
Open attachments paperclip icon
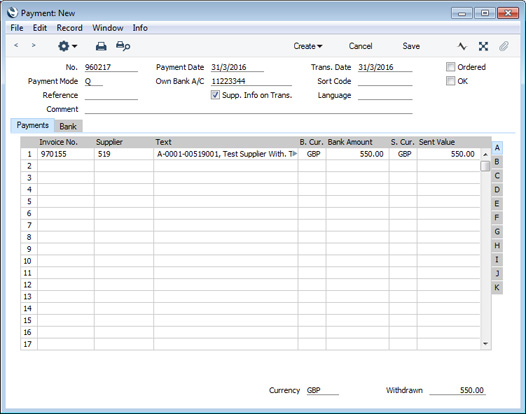pos(504,46)
